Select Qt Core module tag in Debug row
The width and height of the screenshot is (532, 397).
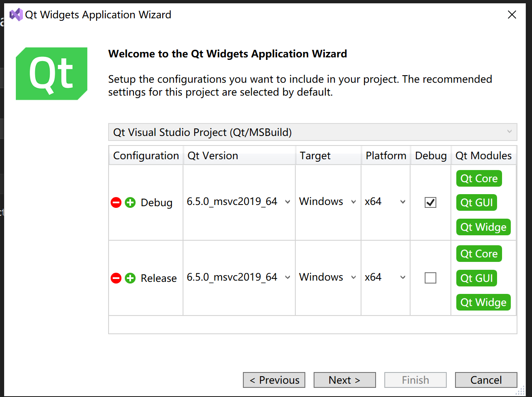(x=479, y=179)
